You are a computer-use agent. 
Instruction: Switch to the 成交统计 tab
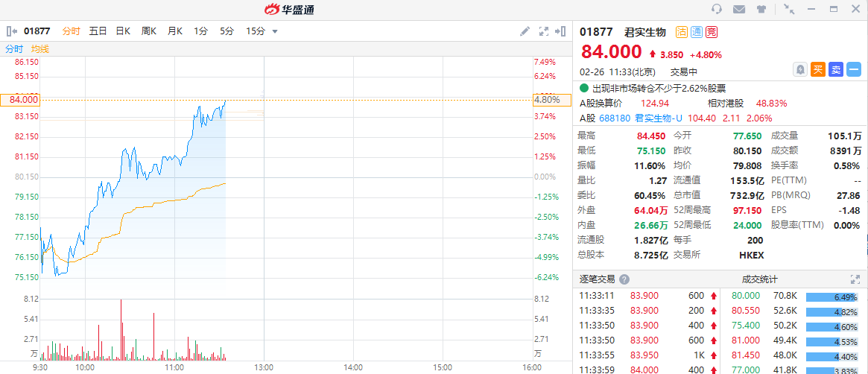coord(759,279)
